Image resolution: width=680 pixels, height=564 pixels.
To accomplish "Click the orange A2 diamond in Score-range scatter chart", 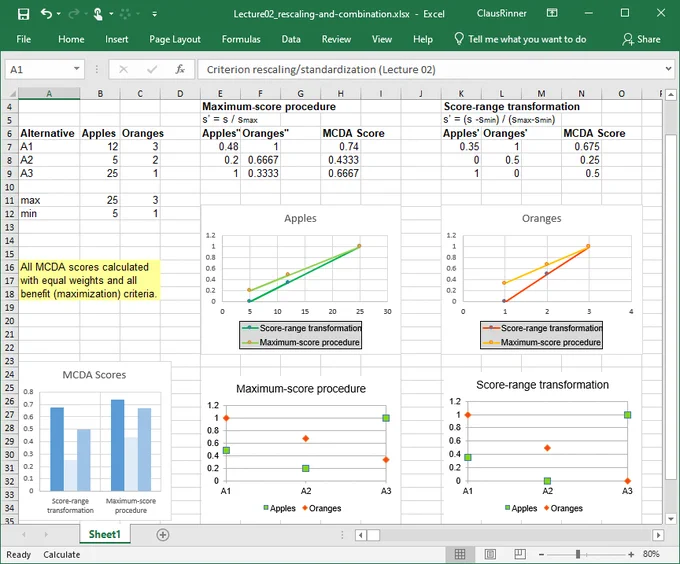I will (x=547, y=448).
